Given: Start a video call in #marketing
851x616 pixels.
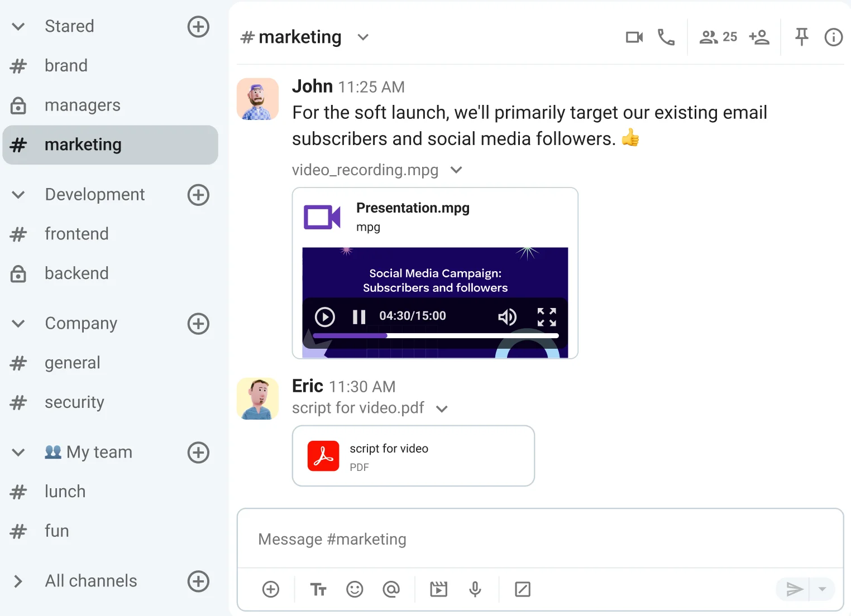Looking at the screenshot, I should coord(634,37).
